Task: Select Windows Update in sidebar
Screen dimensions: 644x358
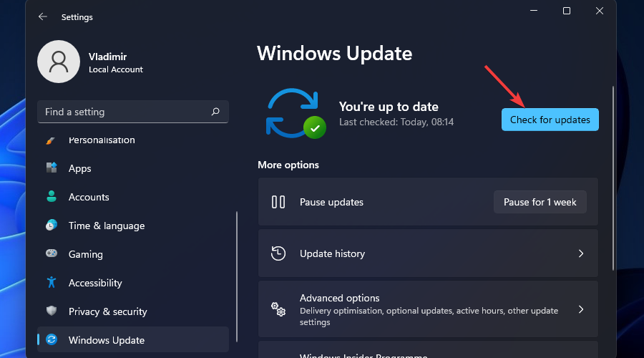Action: [x=132, y=340]
